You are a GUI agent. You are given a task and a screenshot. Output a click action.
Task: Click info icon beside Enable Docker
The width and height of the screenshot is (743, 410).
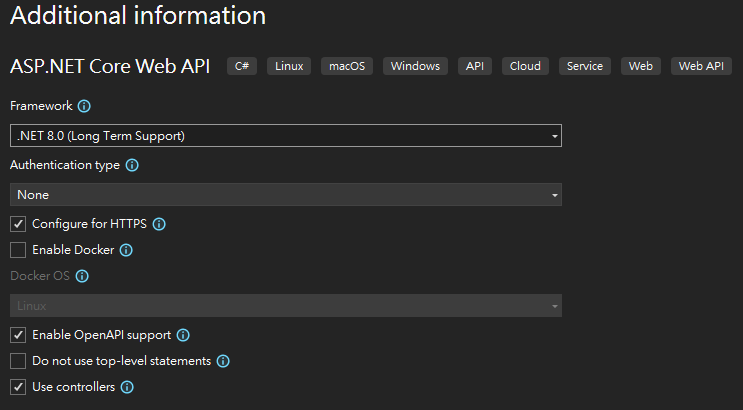[x=126, y=250]
